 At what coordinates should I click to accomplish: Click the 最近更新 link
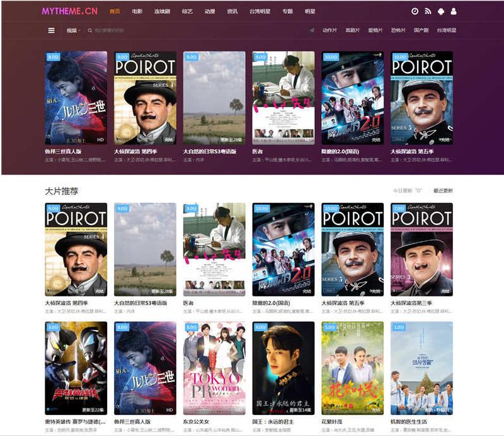[442, 190]
